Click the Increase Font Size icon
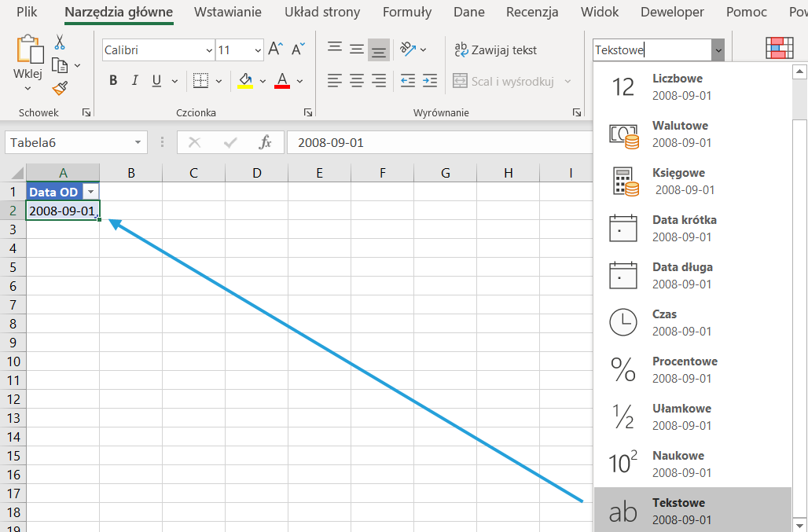The width and height of the screenshot is (808, 532). [275, 50]
